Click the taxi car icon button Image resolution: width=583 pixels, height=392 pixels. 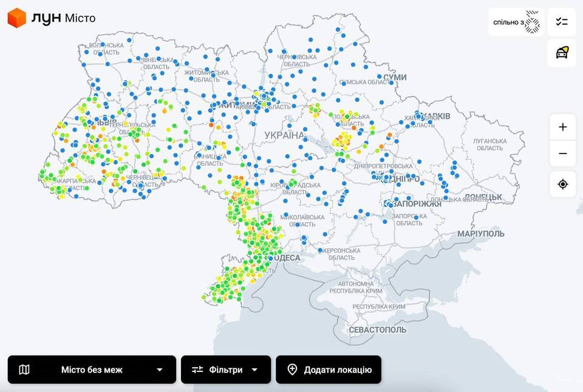562,53
